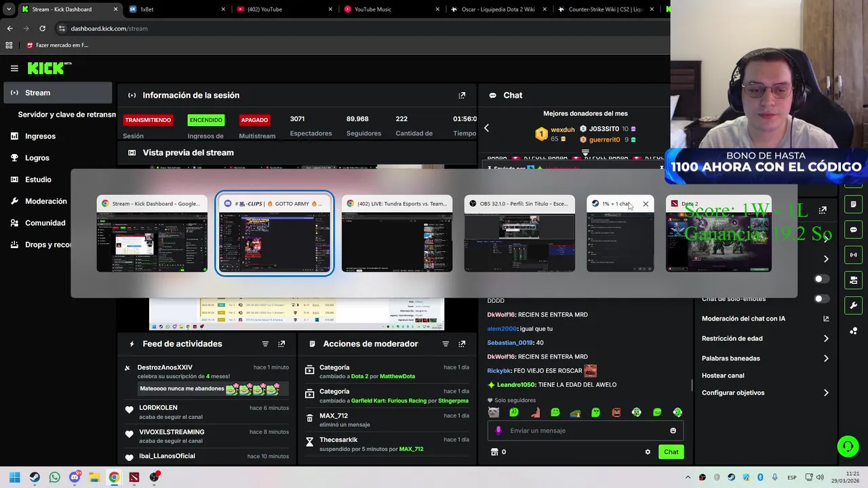This screenshot has height=488, width=868.
Task: Click Hostear canal
Action: [723, 375]
